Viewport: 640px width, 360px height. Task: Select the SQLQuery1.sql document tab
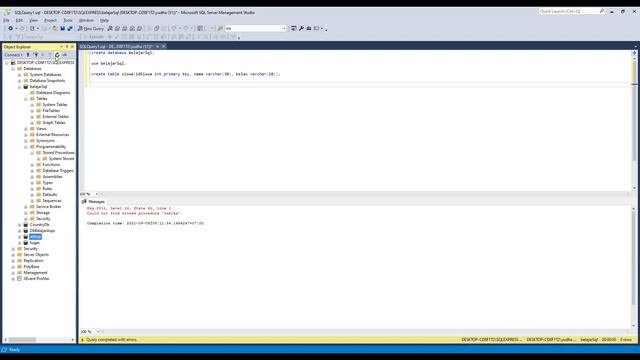(116, 47)
